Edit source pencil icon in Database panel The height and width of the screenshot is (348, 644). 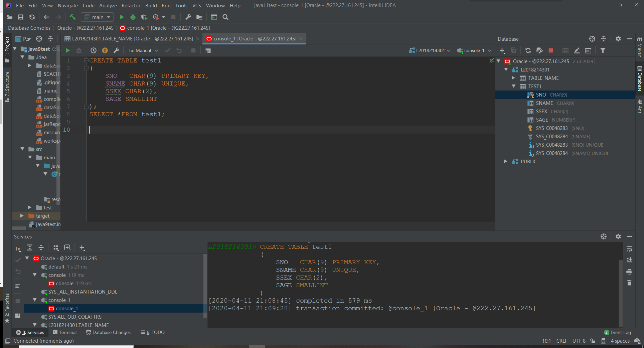coord(577,50)
